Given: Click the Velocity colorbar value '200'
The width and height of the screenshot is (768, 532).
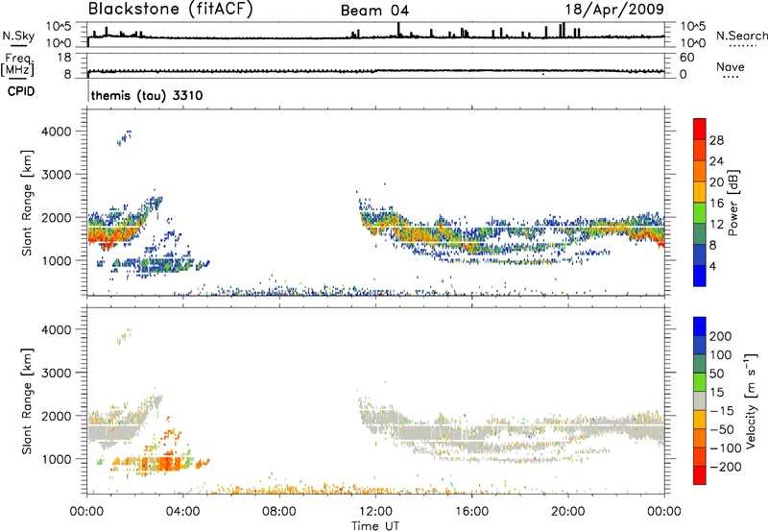Looking at the screenshot, I should [721, 336].
